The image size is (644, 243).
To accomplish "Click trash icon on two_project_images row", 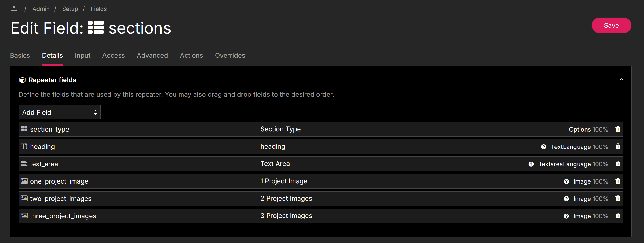I will point(618,199).
